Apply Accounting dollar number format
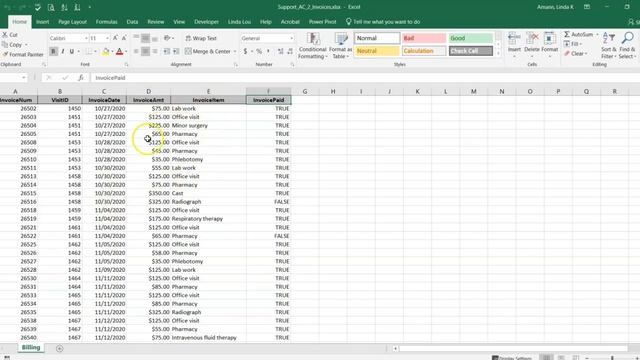 tap(245, 51)
